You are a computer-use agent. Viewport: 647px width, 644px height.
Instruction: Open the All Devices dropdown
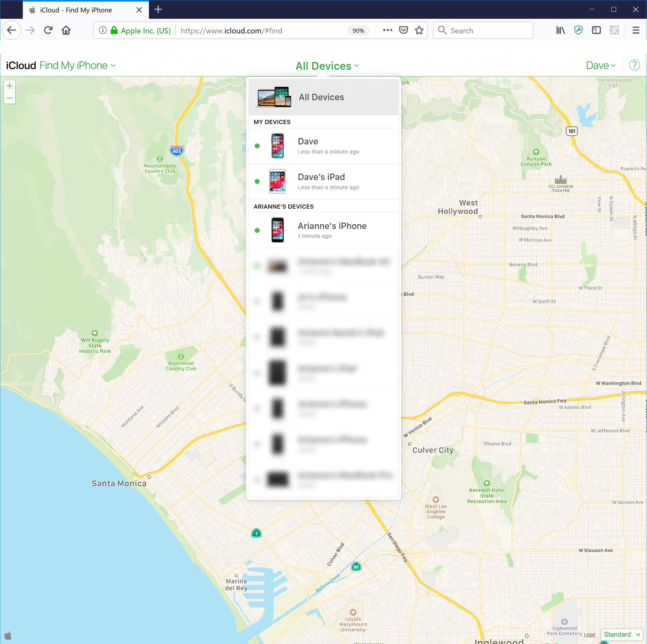tap(327, 66)
